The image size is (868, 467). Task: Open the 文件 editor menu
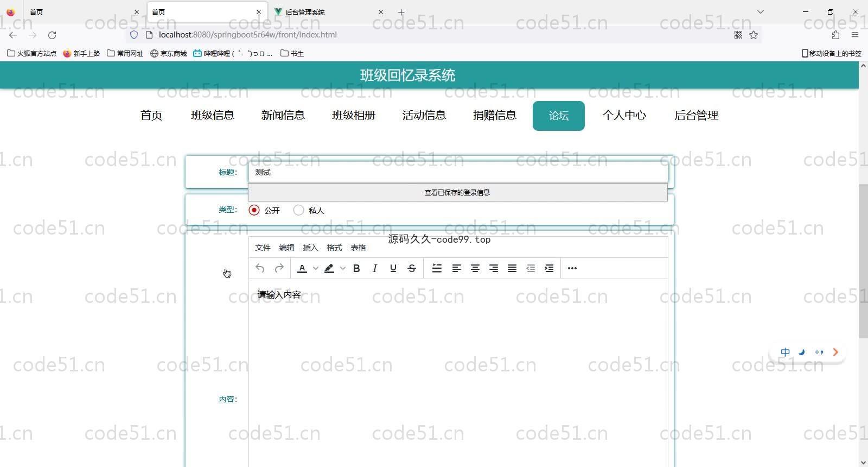(x=263, y=248)
